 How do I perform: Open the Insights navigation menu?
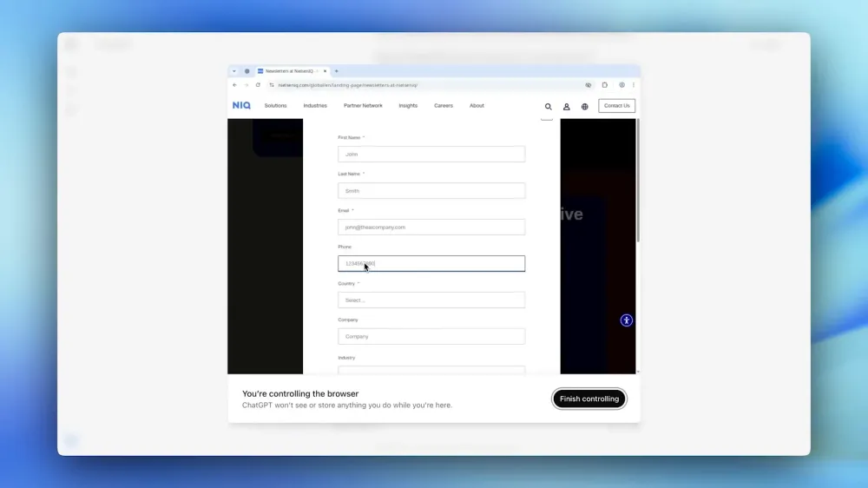coord(408,105)
